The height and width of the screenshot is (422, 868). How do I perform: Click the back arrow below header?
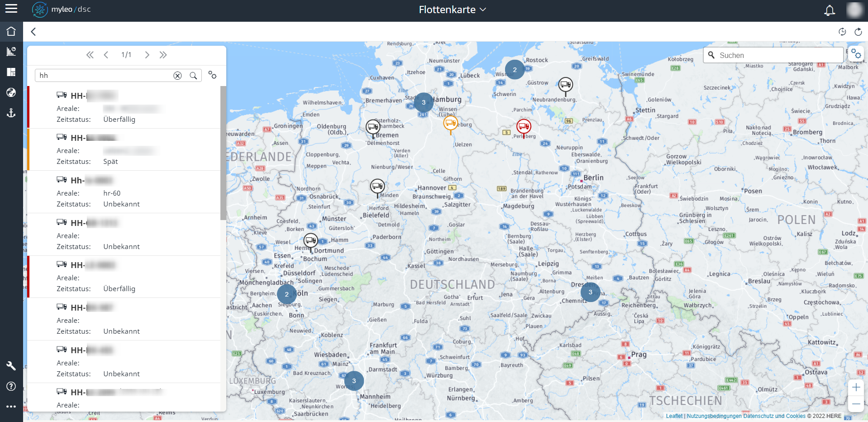point(33,32)
